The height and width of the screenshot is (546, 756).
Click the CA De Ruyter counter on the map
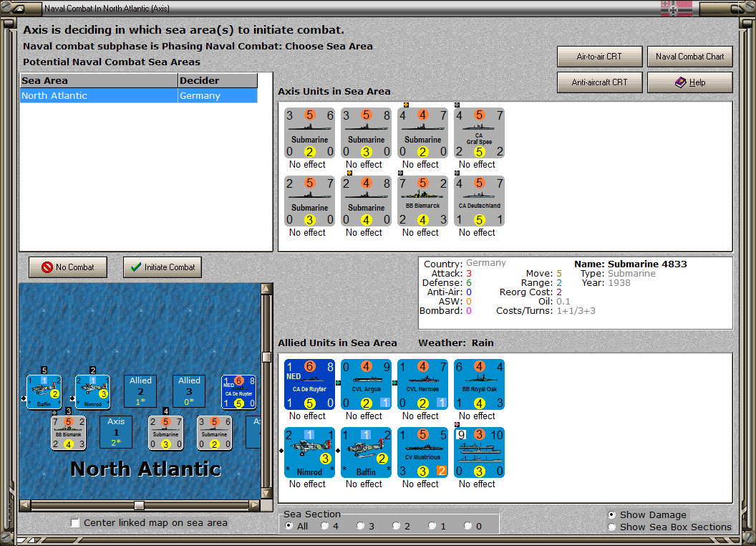(x=238, y=392)
